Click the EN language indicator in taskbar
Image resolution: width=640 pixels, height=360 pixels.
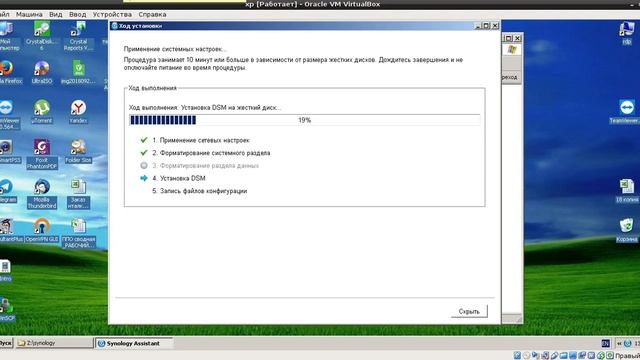click(x=605, y=343)
